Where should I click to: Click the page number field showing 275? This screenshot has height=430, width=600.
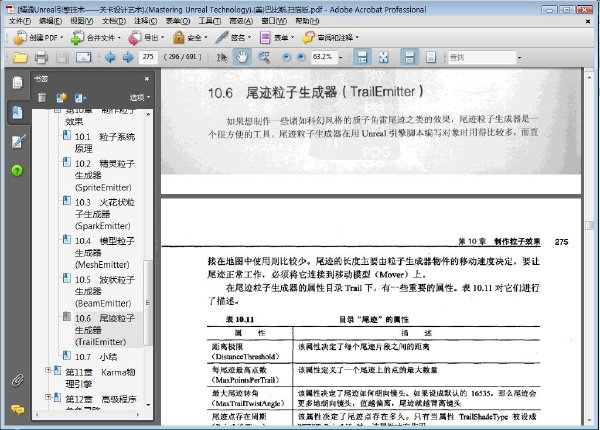point(148,57)
